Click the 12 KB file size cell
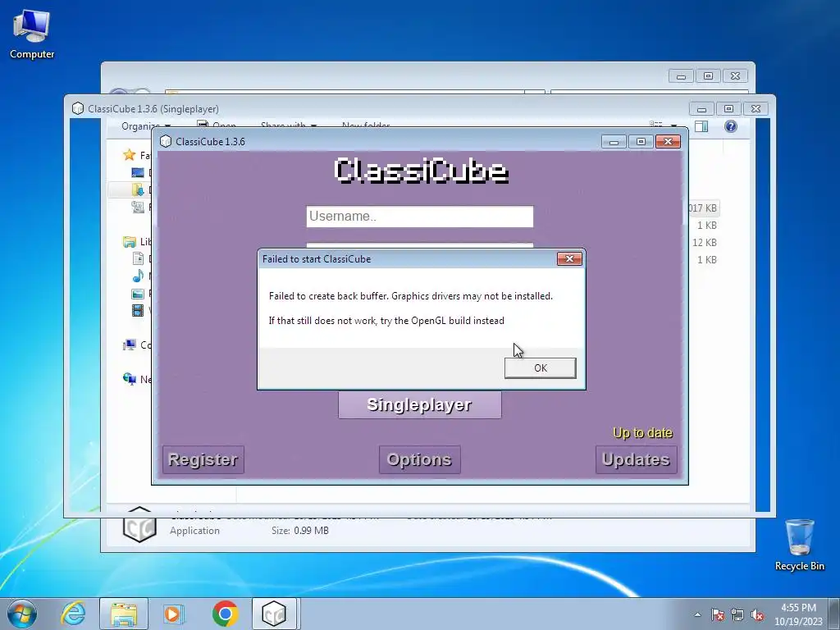This screenshot has width=840, height=630. tap(704, 243)
